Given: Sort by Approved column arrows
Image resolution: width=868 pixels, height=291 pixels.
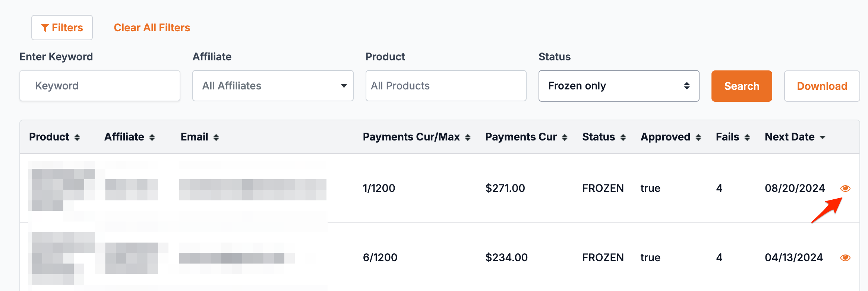Looking at the screenshot, I should (698, 137).
